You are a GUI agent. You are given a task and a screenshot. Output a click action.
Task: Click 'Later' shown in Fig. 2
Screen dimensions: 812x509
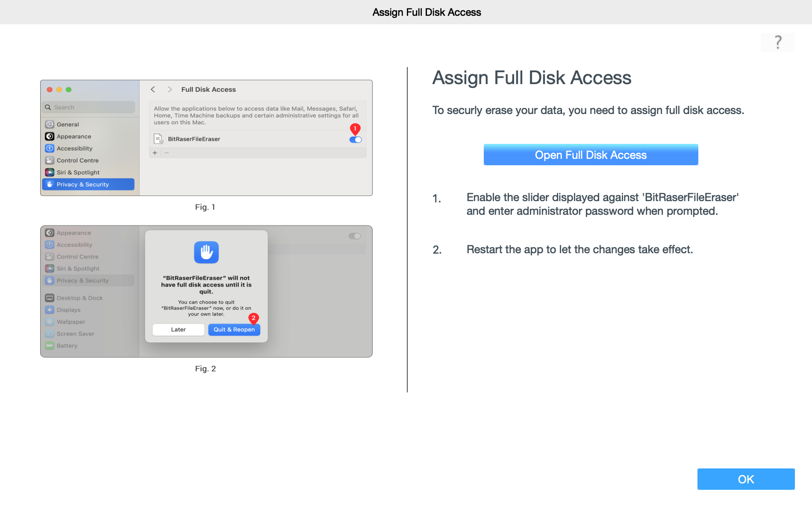pos(178,330)
